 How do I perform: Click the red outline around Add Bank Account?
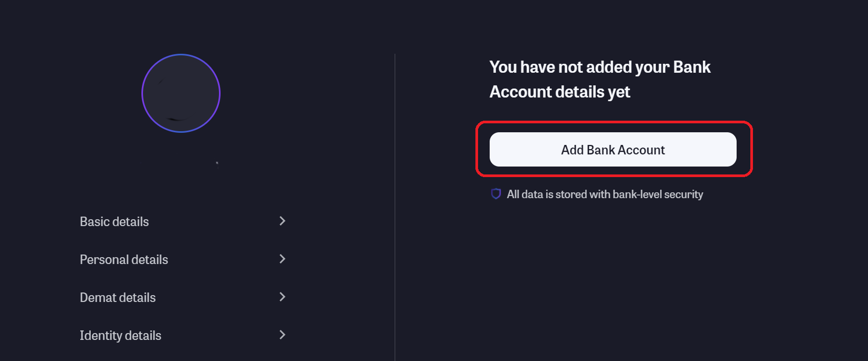click(614, 123)
